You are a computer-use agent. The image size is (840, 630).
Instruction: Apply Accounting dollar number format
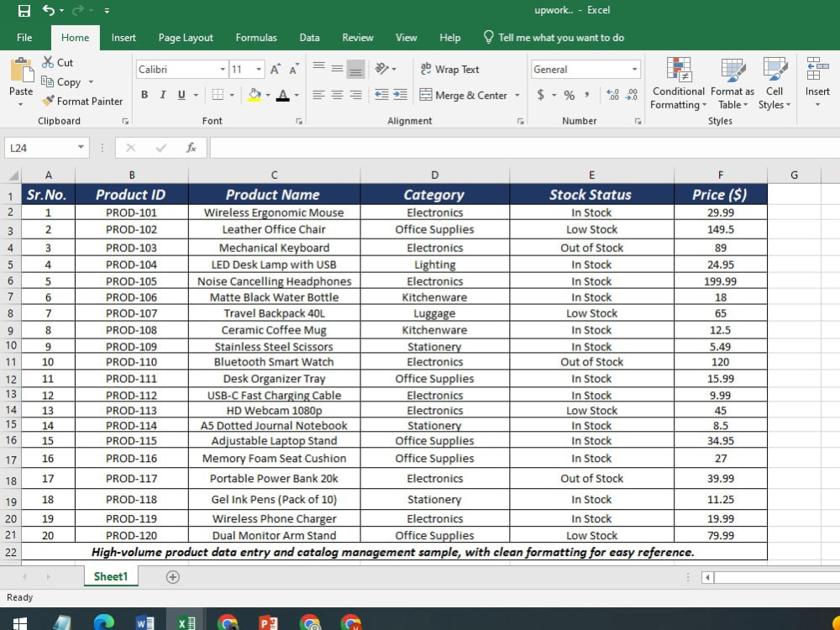(540, 95)
